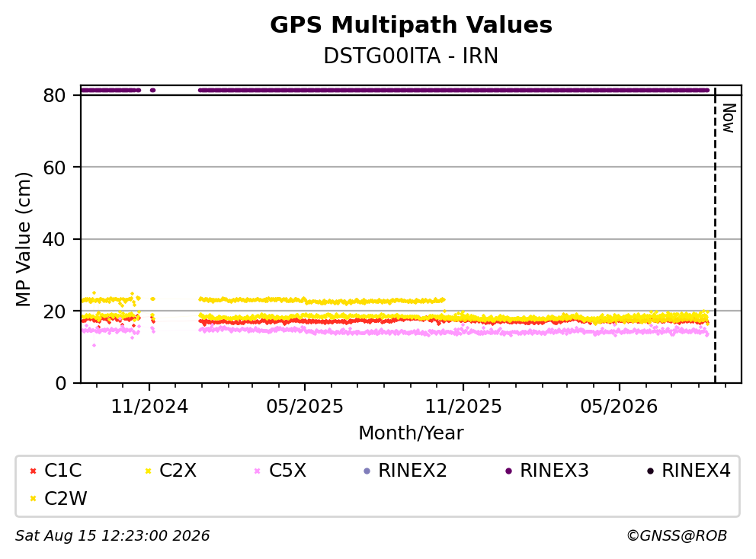
Task: Click the MP Value (cm) axis label
Action: coord(23,239)
